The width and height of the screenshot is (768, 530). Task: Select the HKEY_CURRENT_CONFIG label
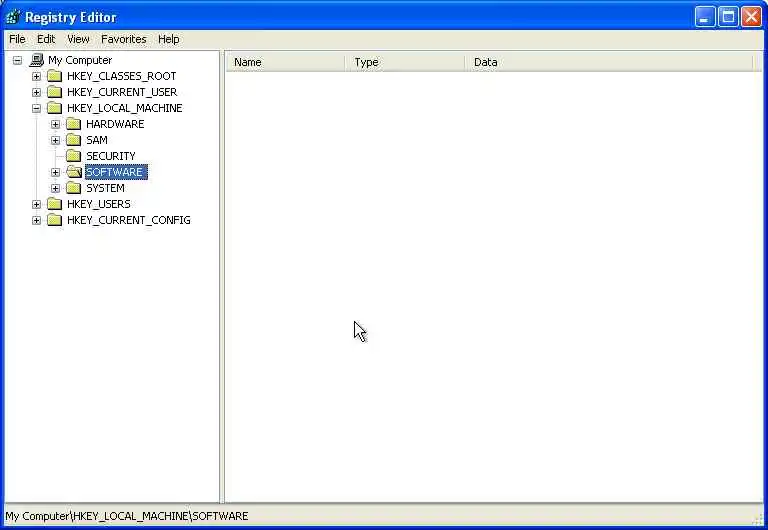(x=129, y=220)
